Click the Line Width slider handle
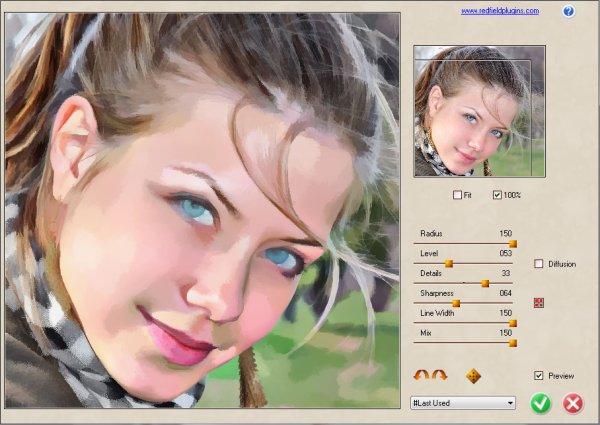Screen dimensions: 600x425 (513, 323)
